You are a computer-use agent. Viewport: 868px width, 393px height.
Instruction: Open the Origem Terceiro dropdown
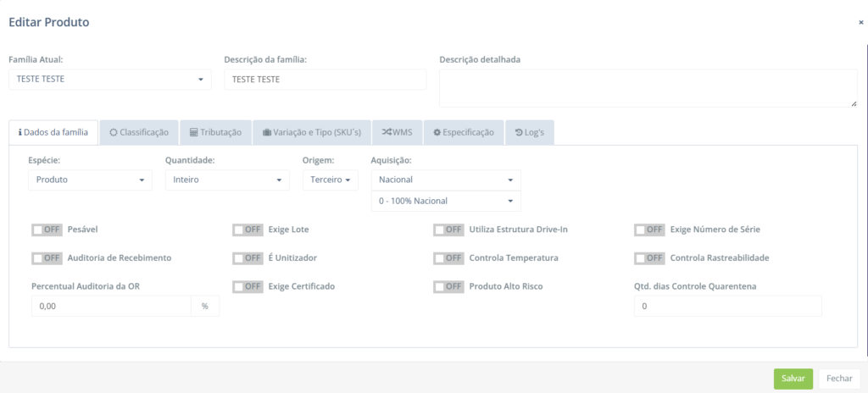click(x=331, y=180)
